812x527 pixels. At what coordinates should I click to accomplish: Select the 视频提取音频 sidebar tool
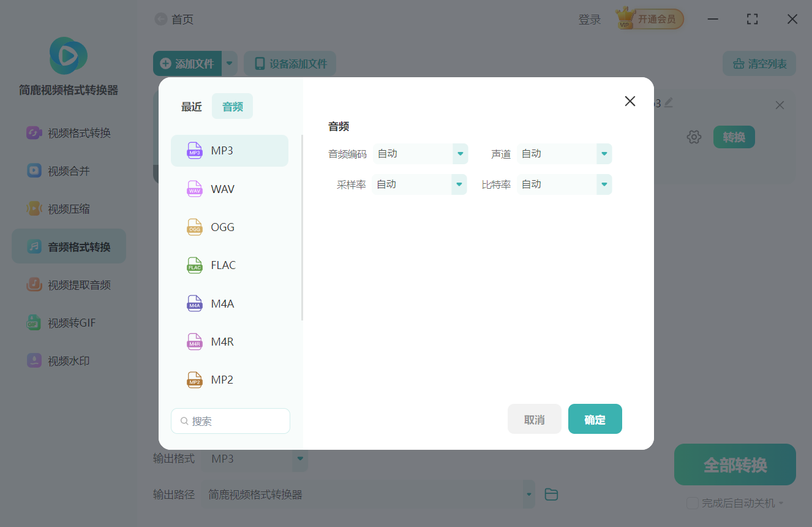(69, 284)
